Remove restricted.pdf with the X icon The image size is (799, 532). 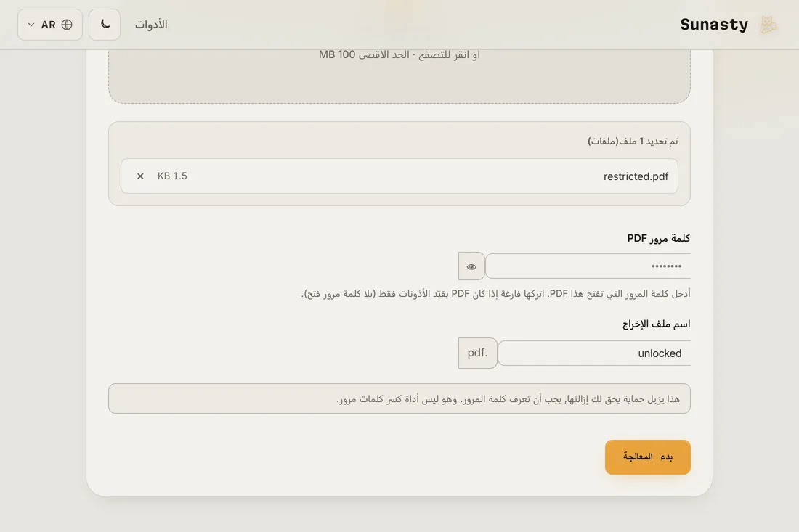[x=140, y=176]
